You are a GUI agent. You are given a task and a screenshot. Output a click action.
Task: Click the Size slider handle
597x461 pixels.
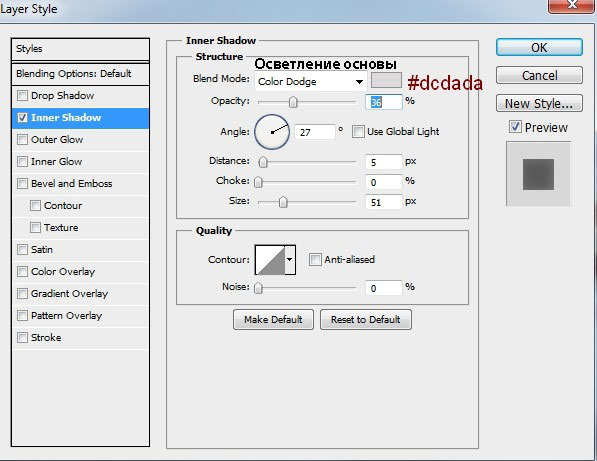coord(283,202)
